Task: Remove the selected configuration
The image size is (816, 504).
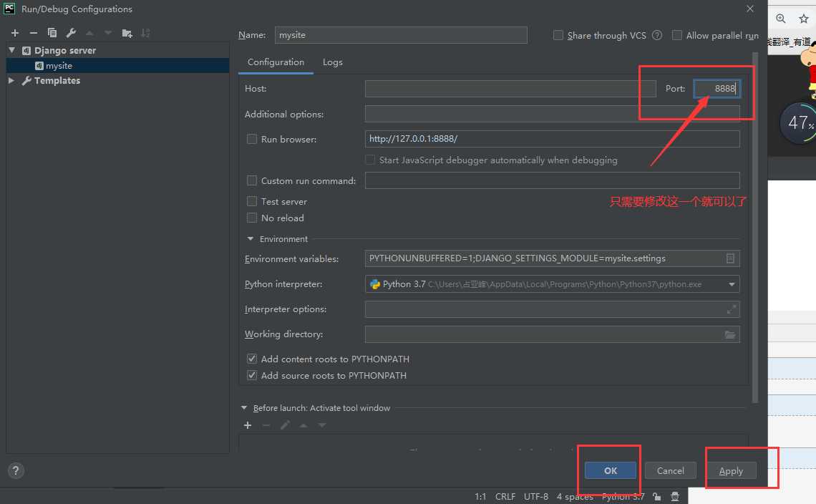Action: point(34,33)
